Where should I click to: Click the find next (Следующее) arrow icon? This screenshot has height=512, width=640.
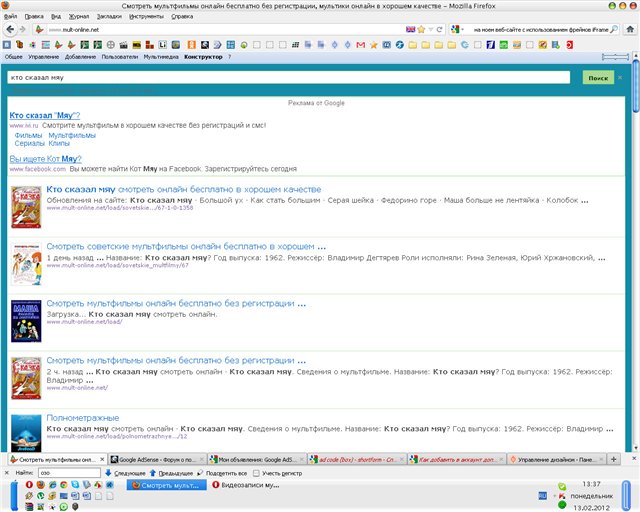pyautogui.click(x=108, y=472)
